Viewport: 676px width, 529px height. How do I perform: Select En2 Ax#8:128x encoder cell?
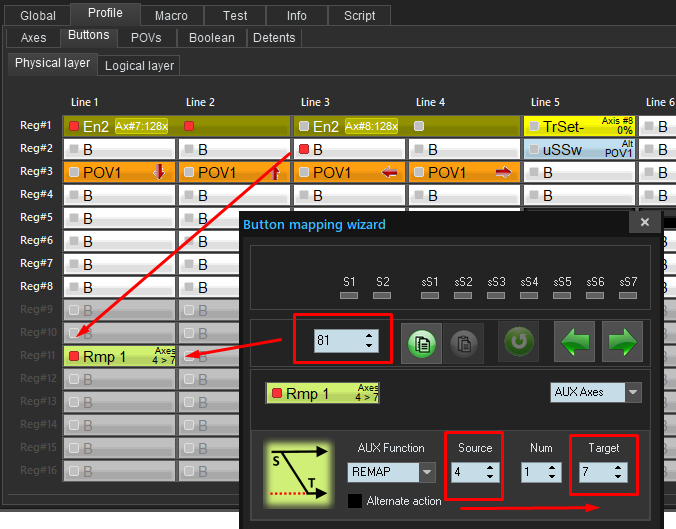tap(407, 126)
